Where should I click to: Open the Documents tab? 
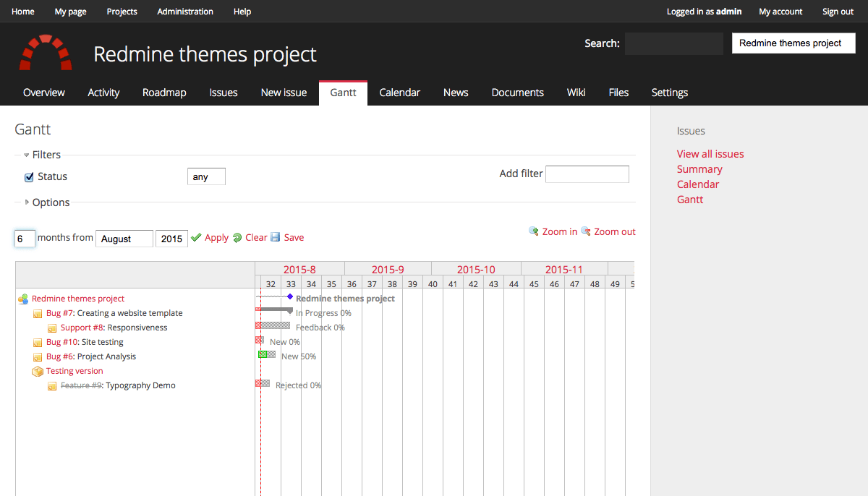pyautogui.click(x=518, y=93)
